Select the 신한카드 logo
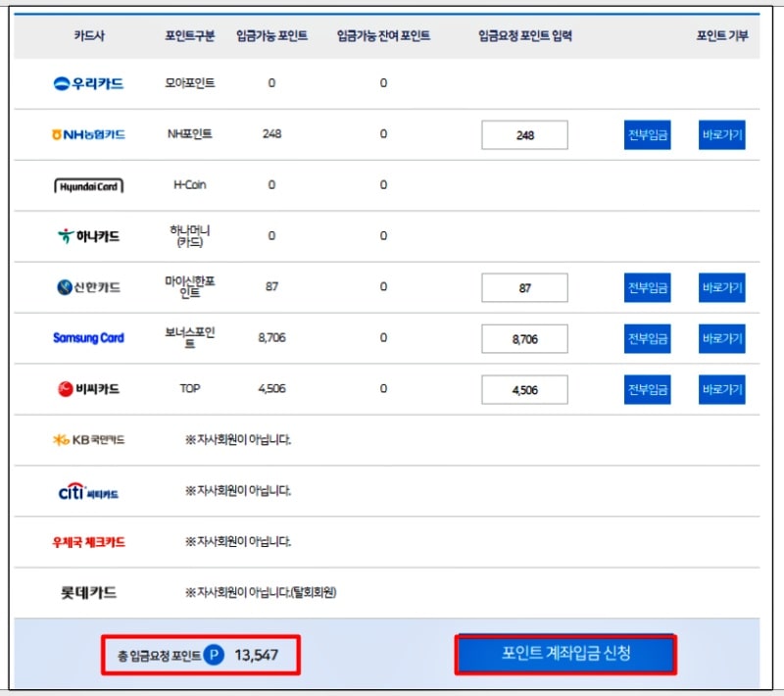Image resolution: width=784 pixels, height=696 pixels. [87, 287]
